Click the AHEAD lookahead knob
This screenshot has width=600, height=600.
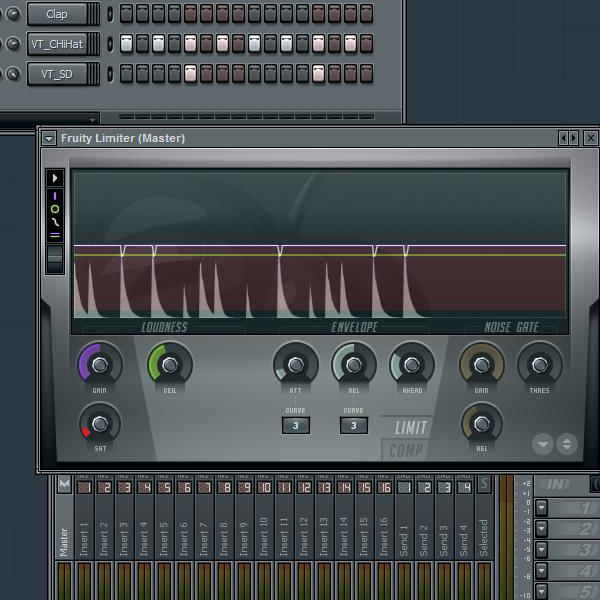(x=412, y=365)
